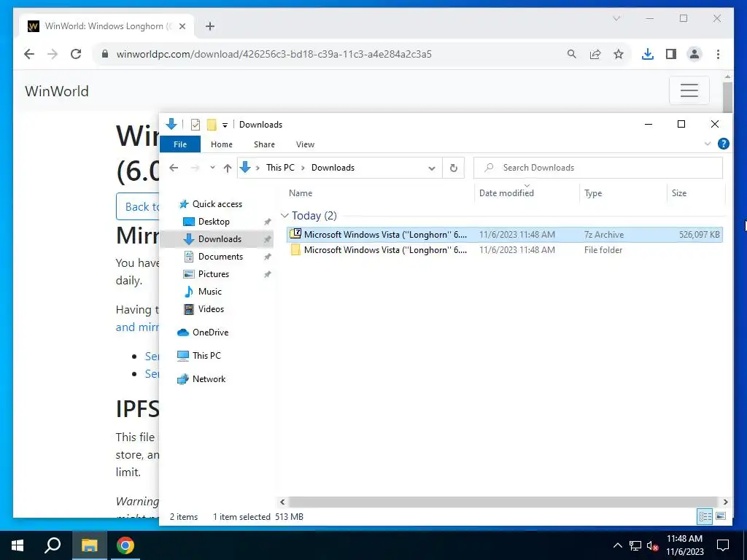Select This PC in navigation pane
The height and width of the screenshot is (560, 747).
206,356
